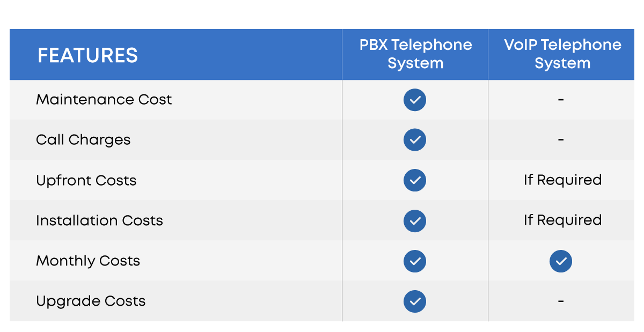Click the PBX checkmark for Monthly Costs
The image size is (644, 332).
click(415, 261)
